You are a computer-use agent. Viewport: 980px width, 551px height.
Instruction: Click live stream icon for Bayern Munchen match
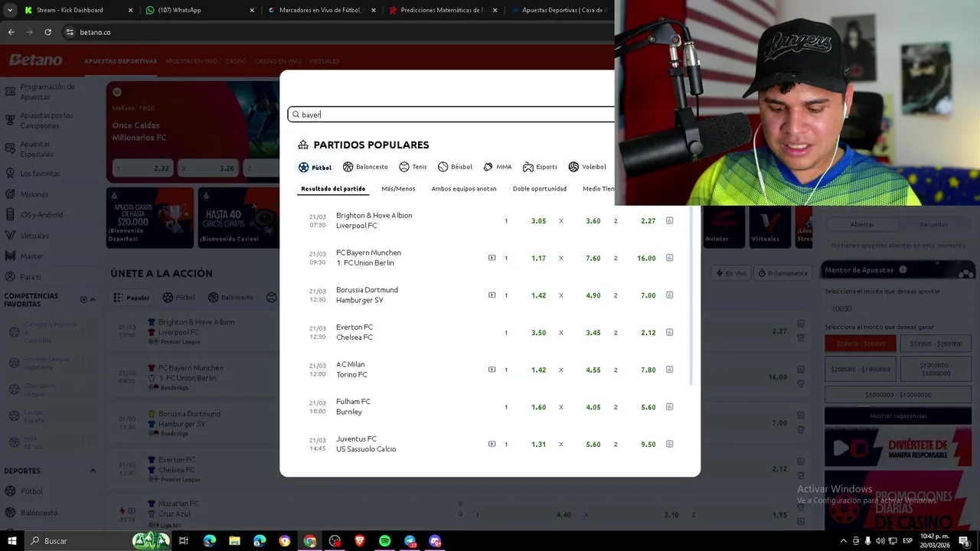pos(492,258)
